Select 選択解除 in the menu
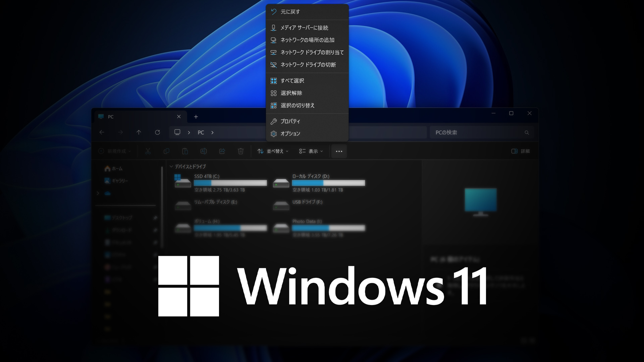The width and height of the screenshot is (644, 362). click(307, 93)
